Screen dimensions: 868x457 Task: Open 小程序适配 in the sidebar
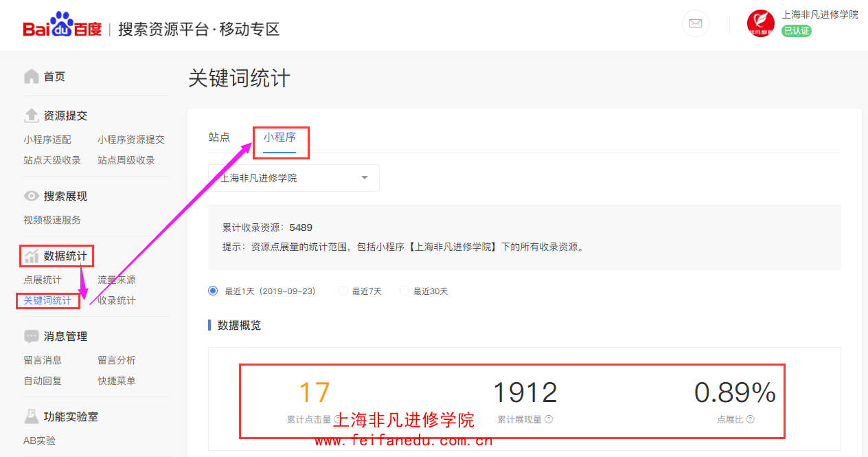click(x=47, y=140)
